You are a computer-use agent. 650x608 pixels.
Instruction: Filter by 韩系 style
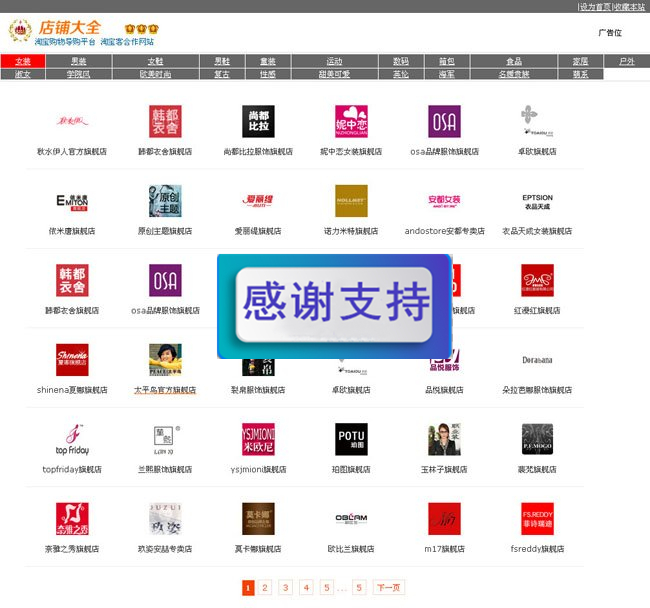[x=580, y=74]
